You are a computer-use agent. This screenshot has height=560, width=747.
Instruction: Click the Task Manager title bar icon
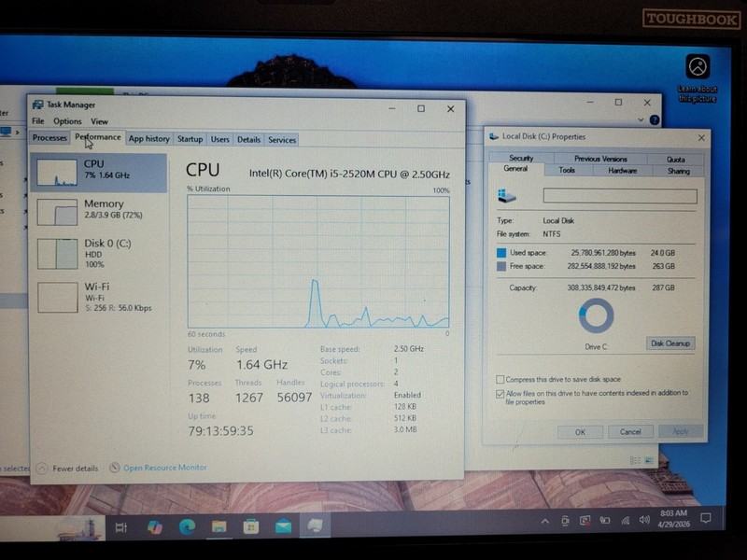pyautogui.click(x=37, y=105)
